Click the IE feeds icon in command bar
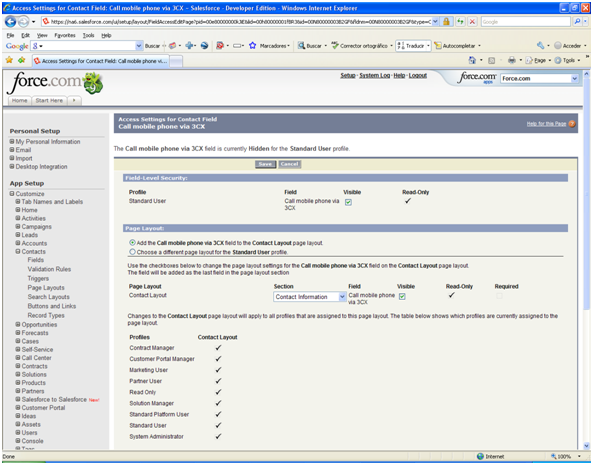The image size is (593, 465). pyautogui.click(x=492, y=60)
